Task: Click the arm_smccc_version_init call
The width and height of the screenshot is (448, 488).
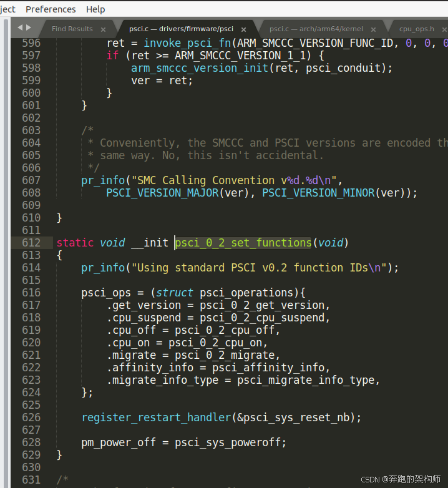Action: 200,68
